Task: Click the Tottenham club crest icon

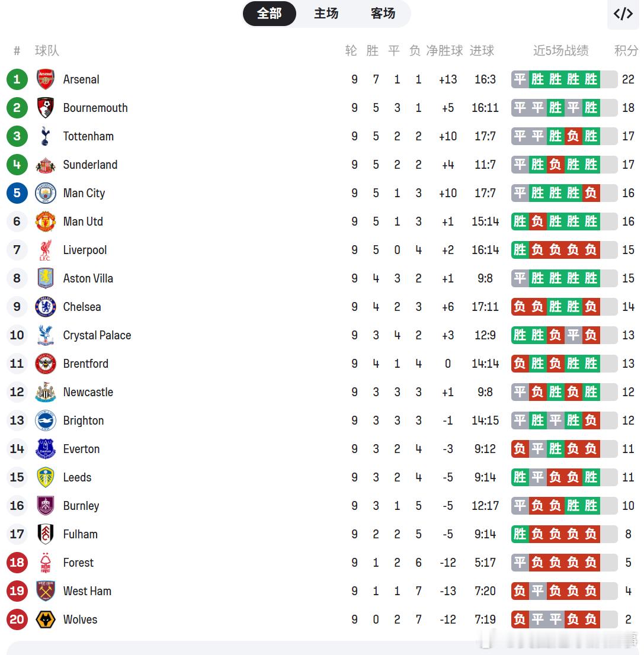Action: coord(46,136)
